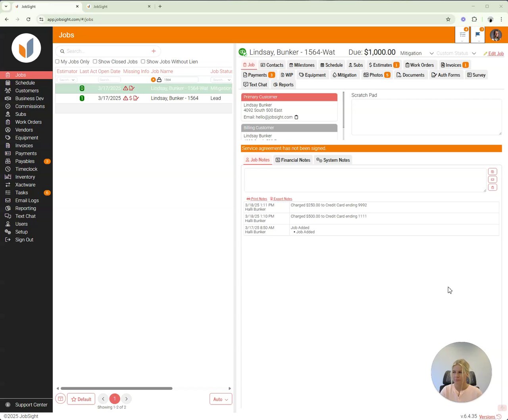Switch to the Financial Notes tab

pyautogui.click(x=293, y=160)
